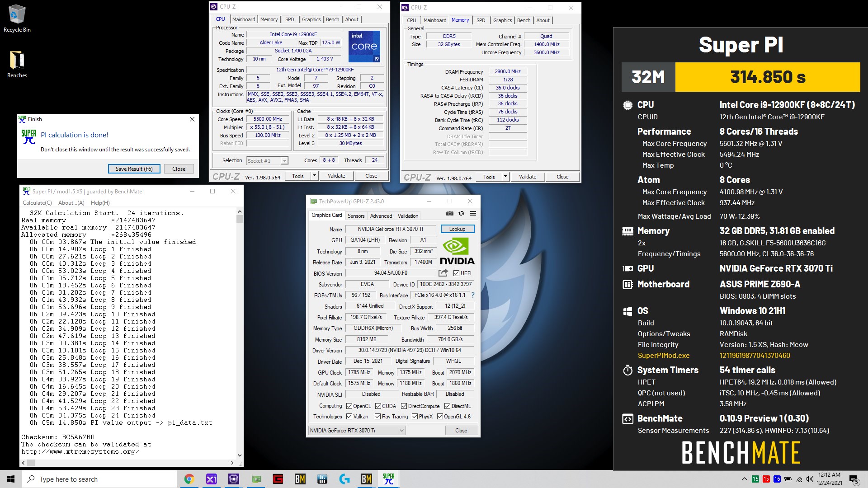Click the taskbar search box
Screen dimensions: 868x488
(x=99, y=479)
